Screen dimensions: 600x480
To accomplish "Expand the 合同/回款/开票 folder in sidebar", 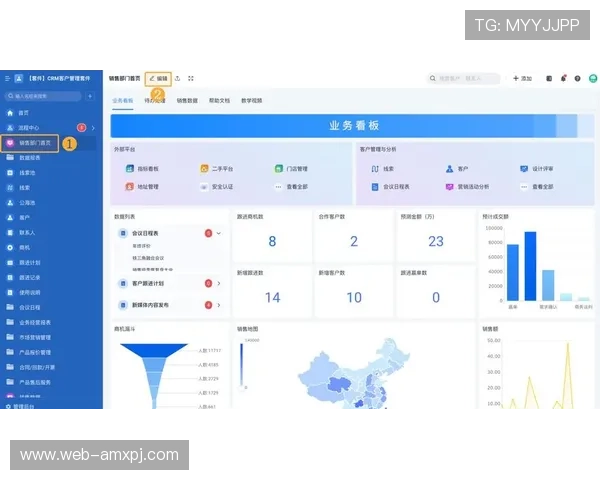I will [x=31, y=367].
